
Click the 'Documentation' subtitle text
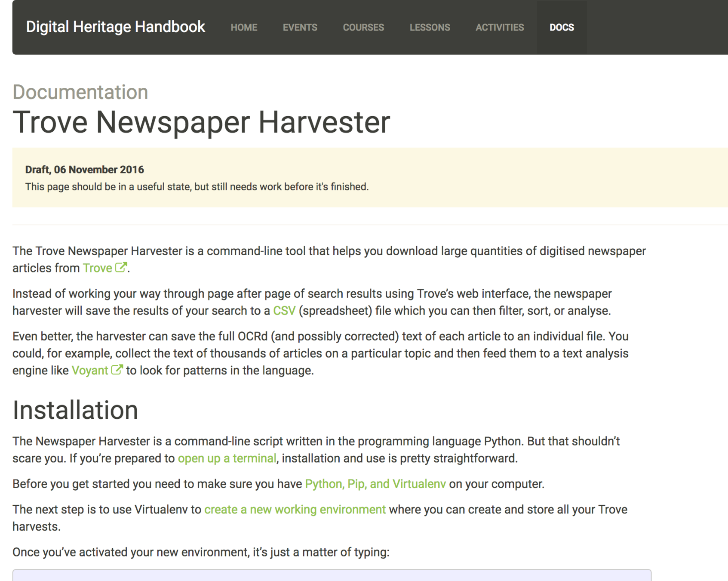tap(80, 92)
